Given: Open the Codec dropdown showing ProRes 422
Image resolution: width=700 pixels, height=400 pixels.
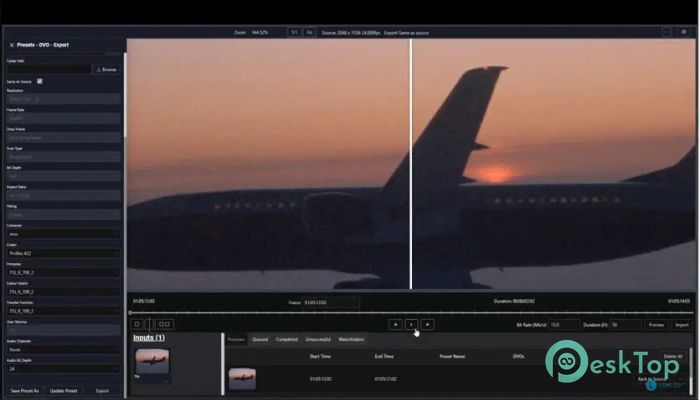Looking at the screenshot, I should (62, 253).
